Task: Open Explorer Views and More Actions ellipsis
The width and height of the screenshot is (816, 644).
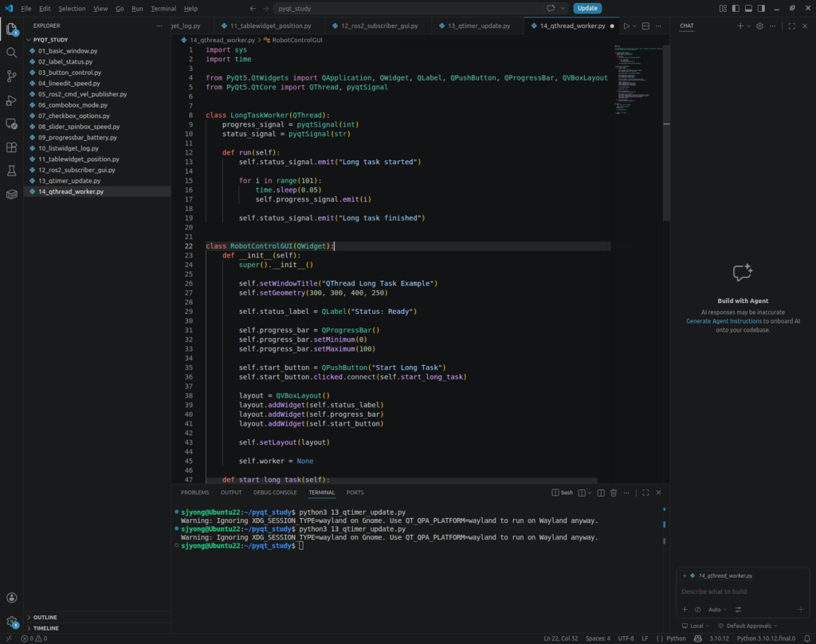Action: click(x=159, y=26)
